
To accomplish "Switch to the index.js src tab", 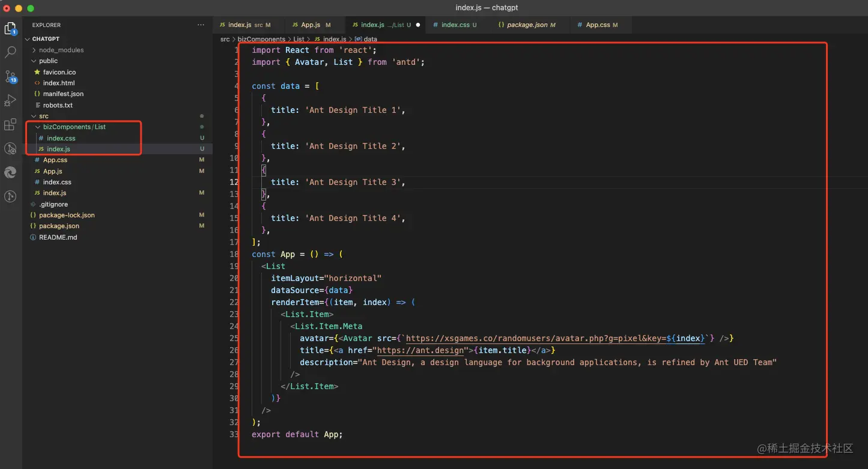I will (x=245, y=25).
